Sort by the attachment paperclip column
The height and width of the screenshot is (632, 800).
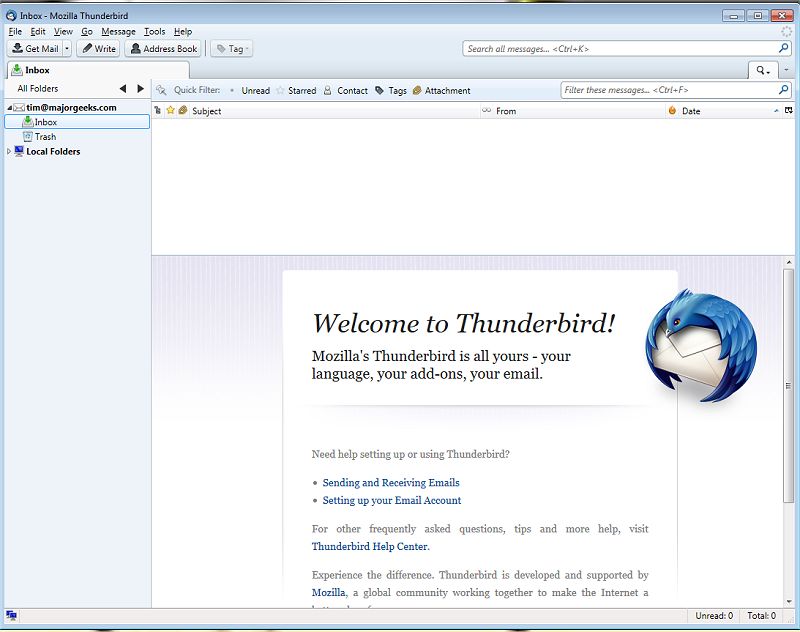point(183,111)
